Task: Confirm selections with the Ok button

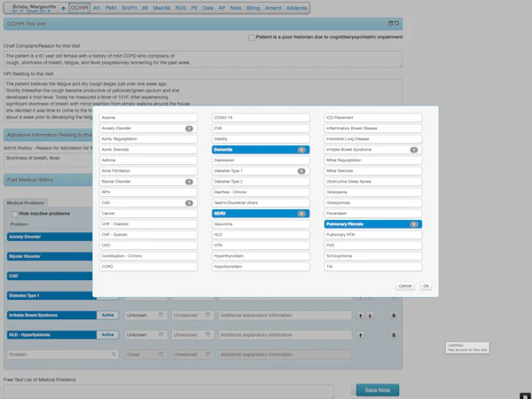Action: [x=426, y=286]
